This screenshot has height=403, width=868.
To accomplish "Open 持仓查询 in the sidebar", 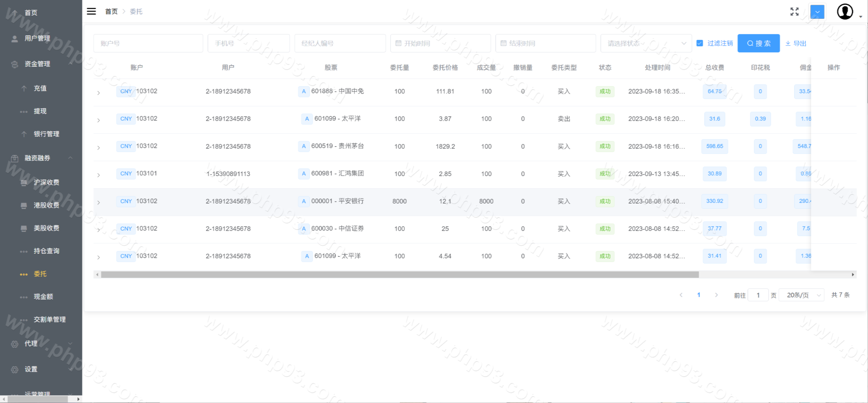I will pos(46,251).
